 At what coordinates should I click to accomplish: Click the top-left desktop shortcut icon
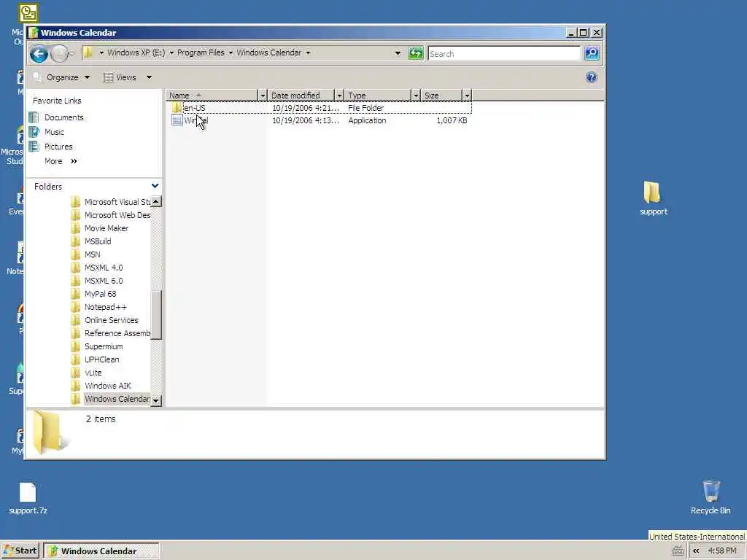(28, 13)
